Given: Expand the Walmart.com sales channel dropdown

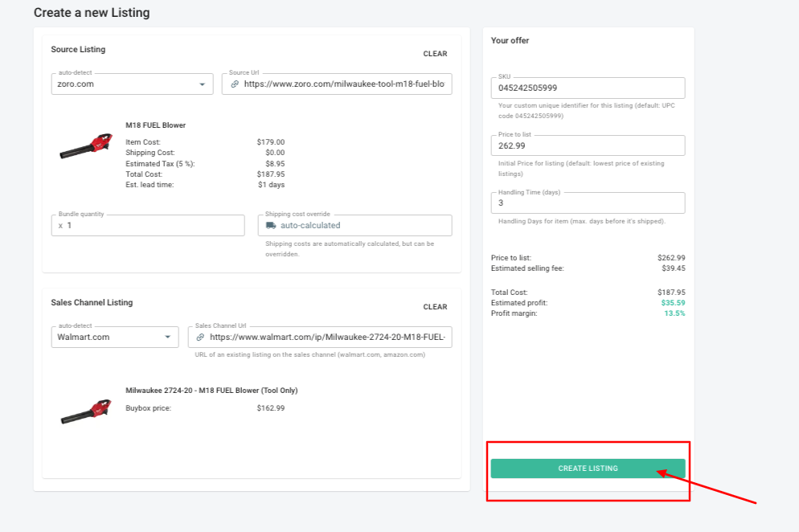Looking at the screenshot, I should pos(168,338).
